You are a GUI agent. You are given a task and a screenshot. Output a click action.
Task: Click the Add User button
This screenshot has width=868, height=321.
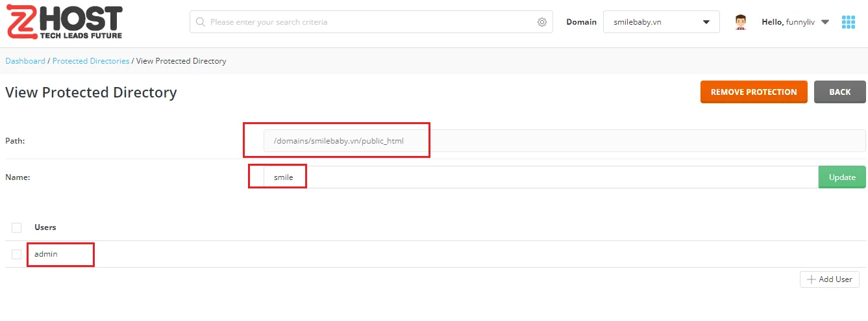click(829, 279)
